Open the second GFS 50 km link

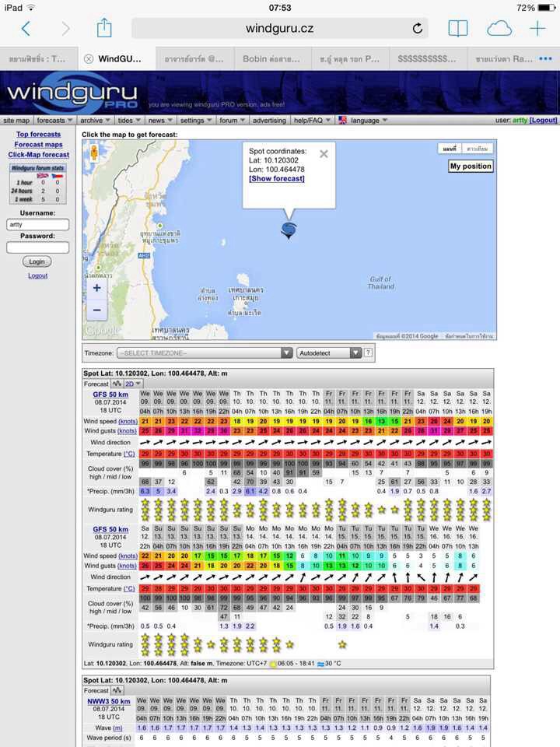[110, 529]
